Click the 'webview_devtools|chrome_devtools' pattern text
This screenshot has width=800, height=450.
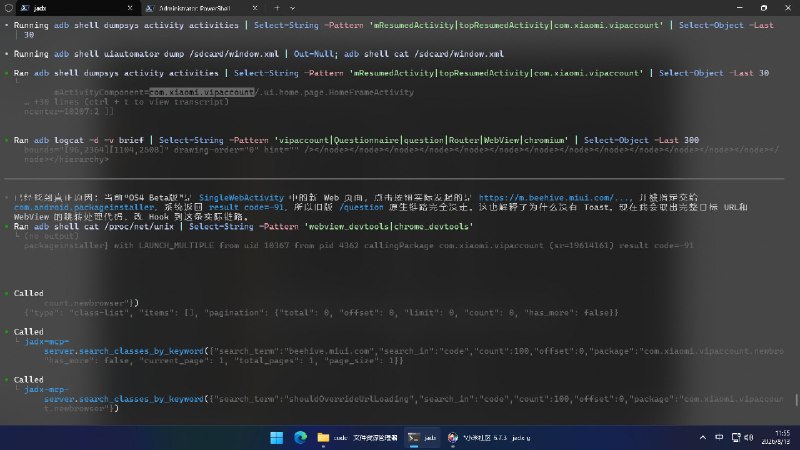(390, 227)
